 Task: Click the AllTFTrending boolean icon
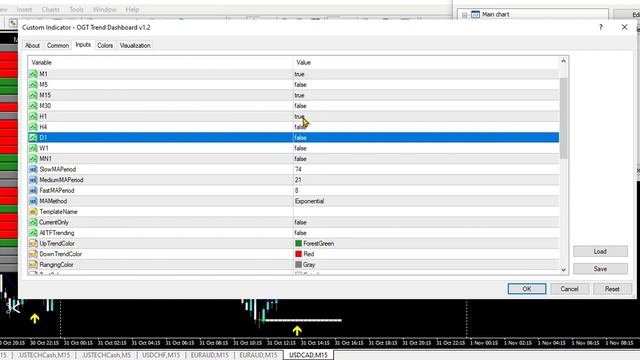click(33, 233)
